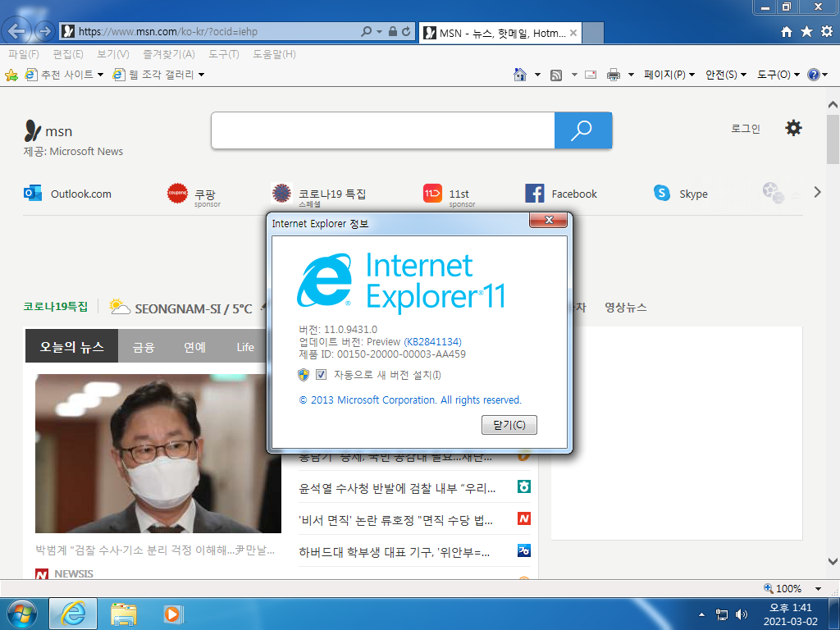This screenshot has width=840, height=630.
Task: Click the Read mail icon in command bar
Action: [591, 75]
